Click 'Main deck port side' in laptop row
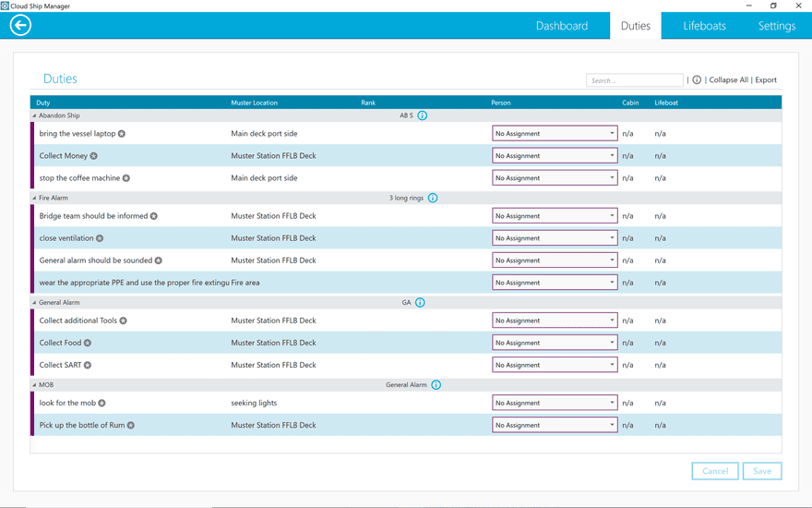812x508 pixels. point(264,133)
